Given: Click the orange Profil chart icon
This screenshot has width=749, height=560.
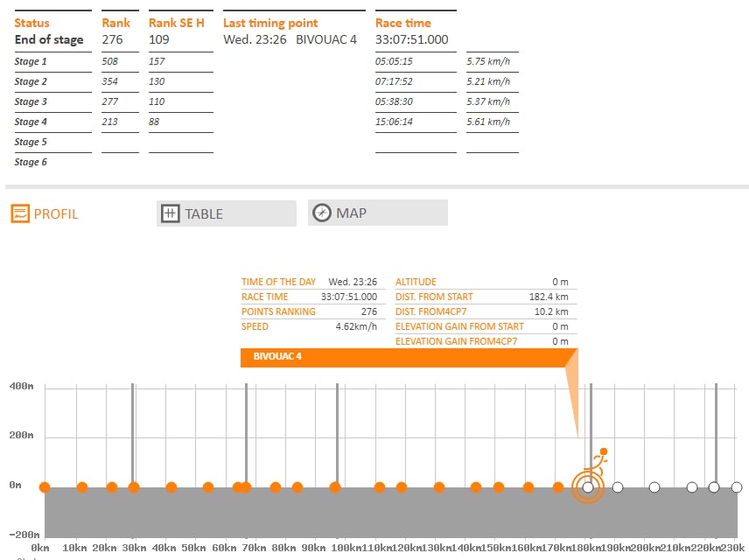Looking at the screenshot, I should click(x=20, y=213).
